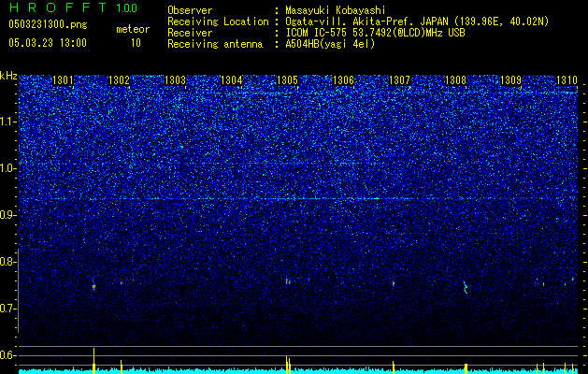Click the "meteor" count label
Screen dimensions: 588x374
(x=133, y=29)
